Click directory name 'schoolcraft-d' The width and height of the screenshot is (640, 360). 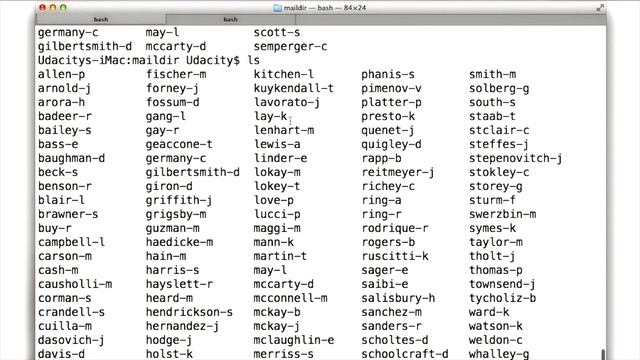click(404, 354)
